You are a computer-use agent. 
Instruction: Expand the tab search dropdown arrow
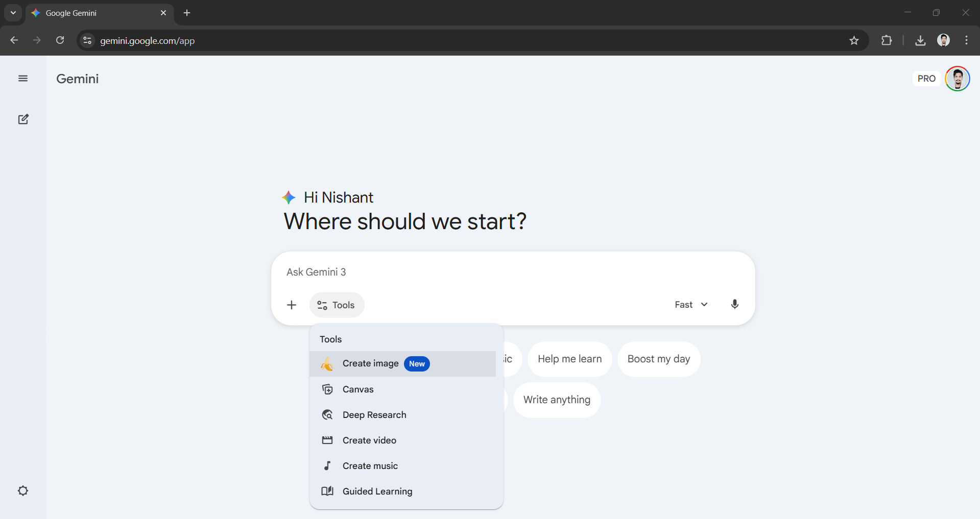(x=13, y=13)
